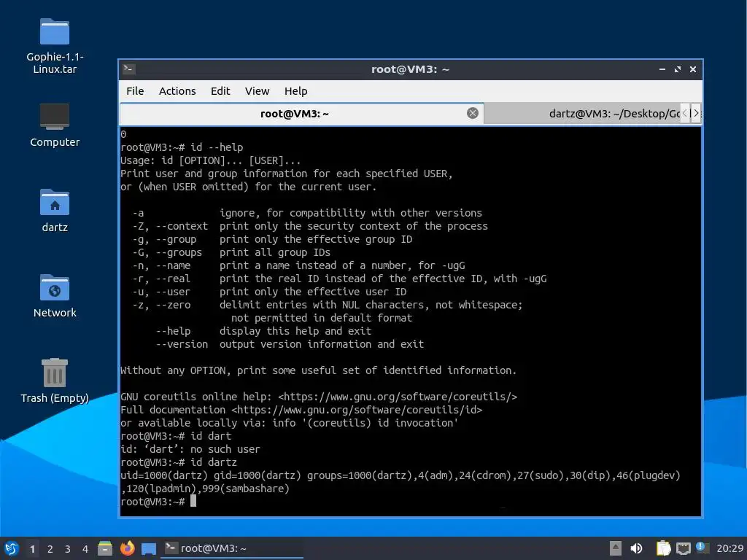The width and height of the screenshot is (747, 560).
Task: Click the 20:29 clock
Action: (729, 548)
